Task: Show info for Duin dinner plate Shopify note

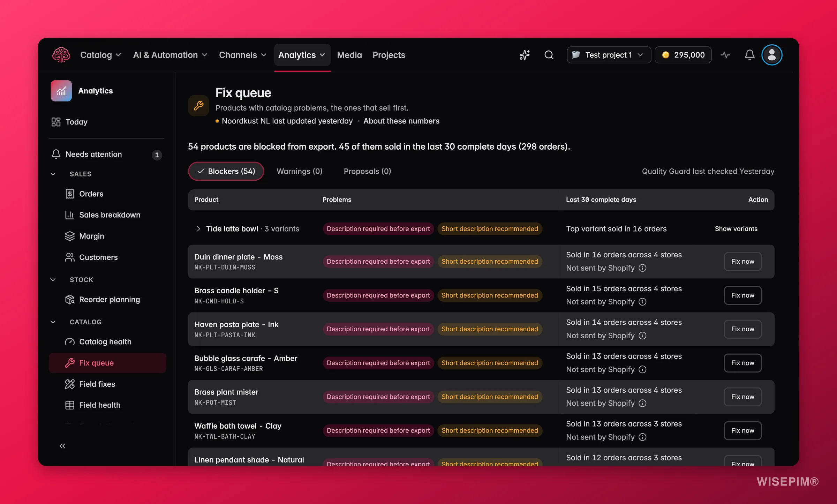Action: [x=642, y=268]
